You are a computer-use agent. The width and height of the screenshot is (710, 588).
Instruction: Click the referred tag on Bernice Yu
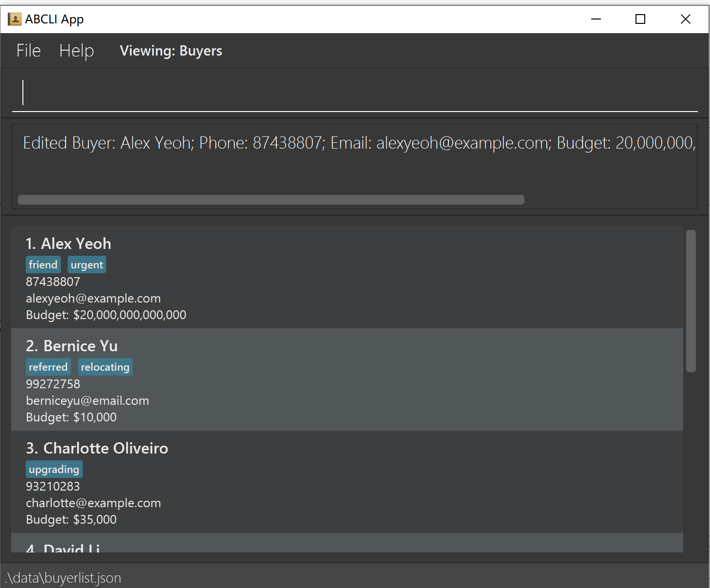tap(48, 367)
